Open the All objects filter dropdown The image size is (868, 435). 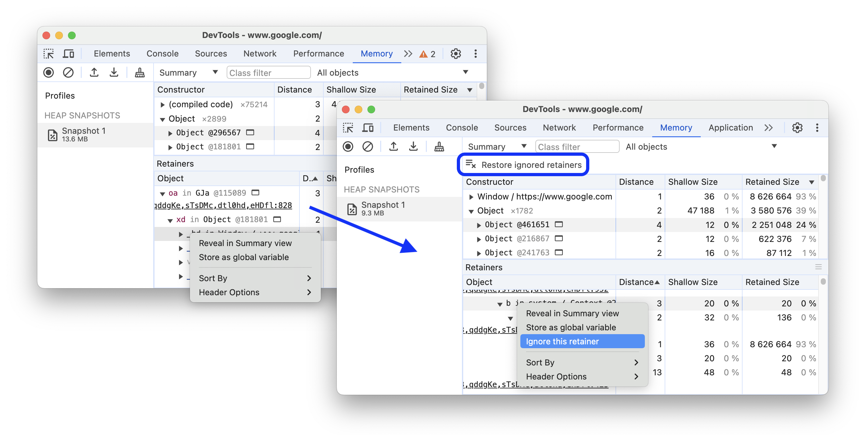775,146
